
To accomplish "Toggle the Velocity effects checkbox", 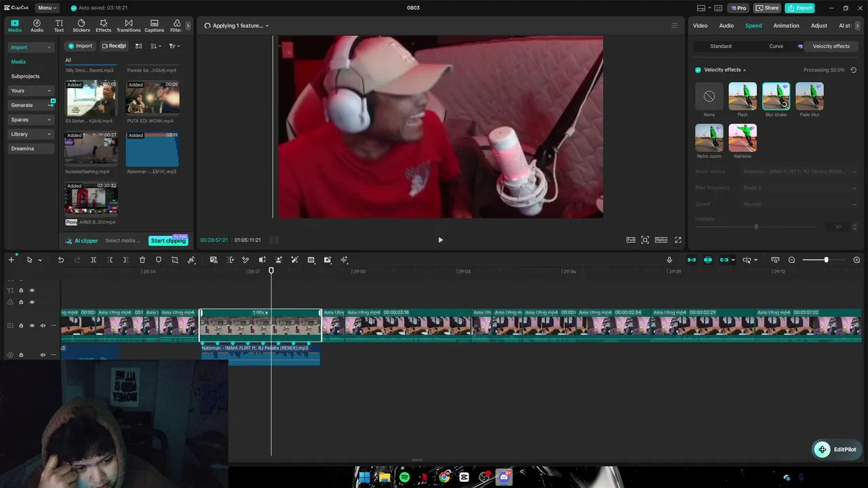I will [698, 70].
